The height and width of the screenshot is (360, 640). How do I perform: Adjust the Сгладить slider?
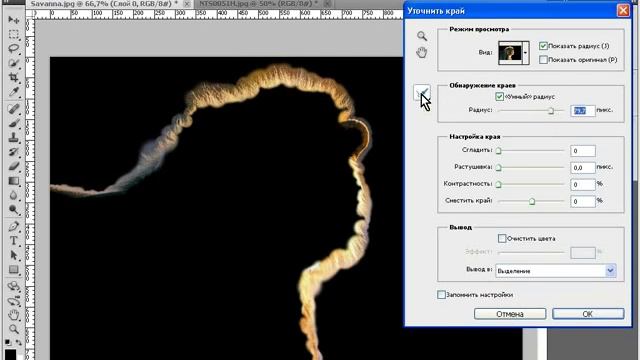[498, 151]
